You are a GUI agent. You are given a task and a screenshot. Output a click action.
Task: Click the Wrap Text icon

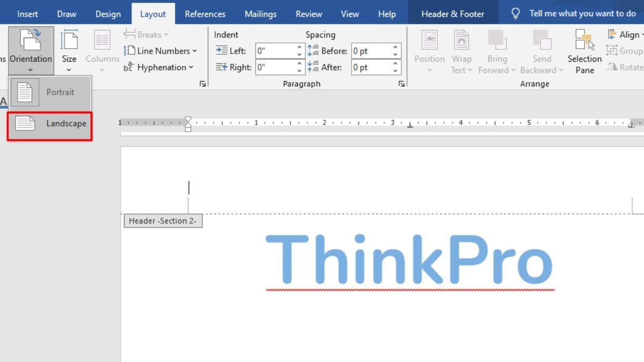[x=462, y=40]
